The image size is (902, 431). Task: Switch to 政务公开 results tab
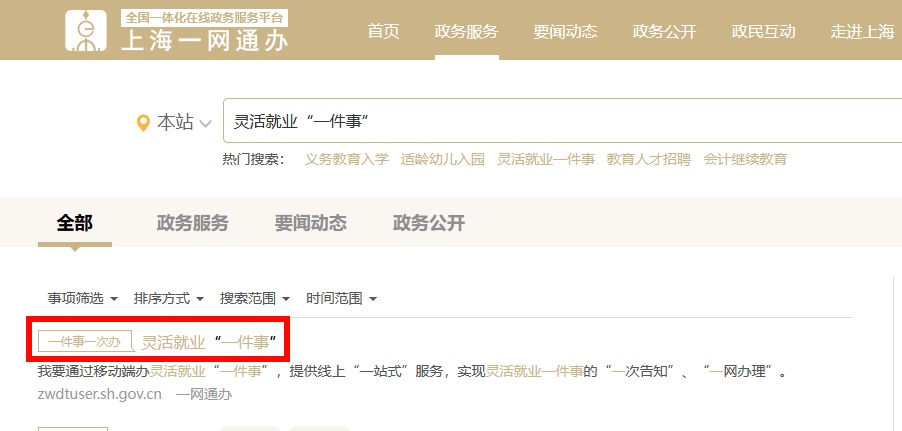[429, 223]
